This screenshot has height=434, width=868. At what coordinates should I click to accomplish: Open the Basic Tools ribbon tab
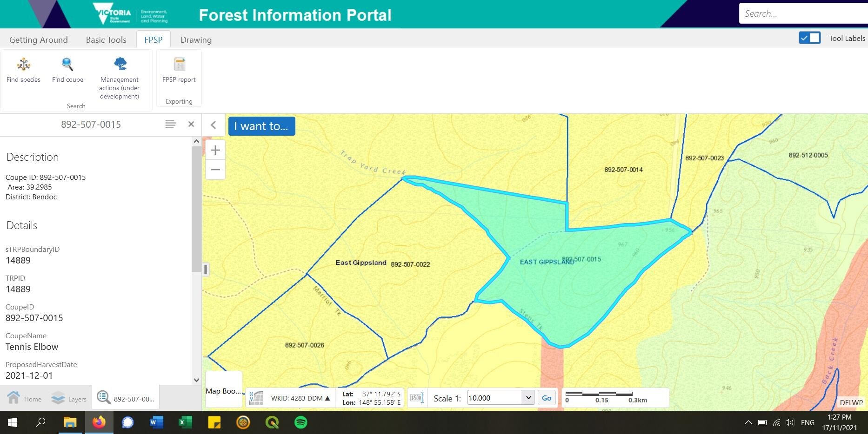tap(106, 39)
